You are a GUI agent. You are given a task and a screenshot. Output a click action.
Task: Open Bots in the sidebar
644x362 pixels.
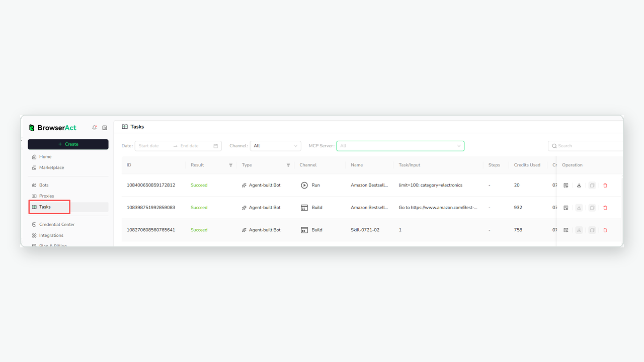(x=68, y=185)
